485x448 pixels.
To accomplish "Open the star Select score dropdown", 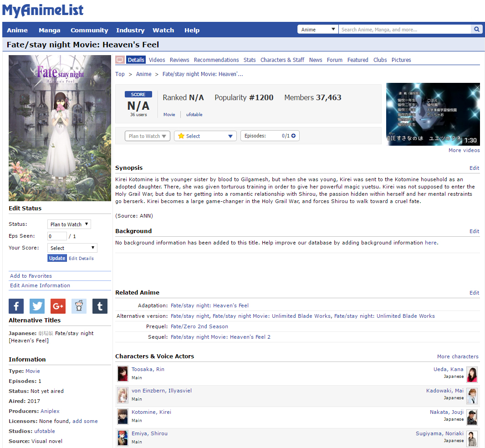I will click(205, 136).
